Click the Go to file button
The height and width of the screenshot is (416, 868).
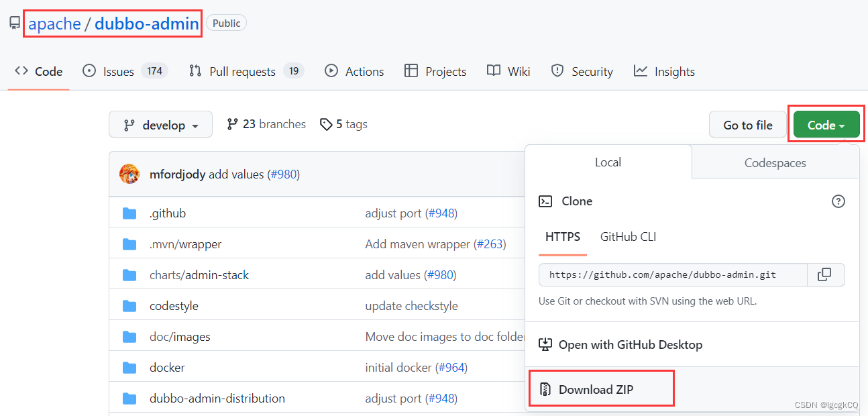[748, 125]
